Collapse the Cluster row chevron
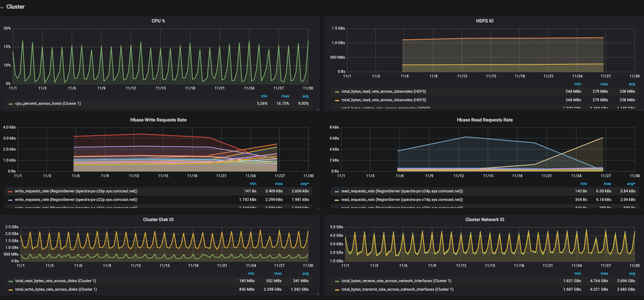644x300 pixels. (2, 7)
